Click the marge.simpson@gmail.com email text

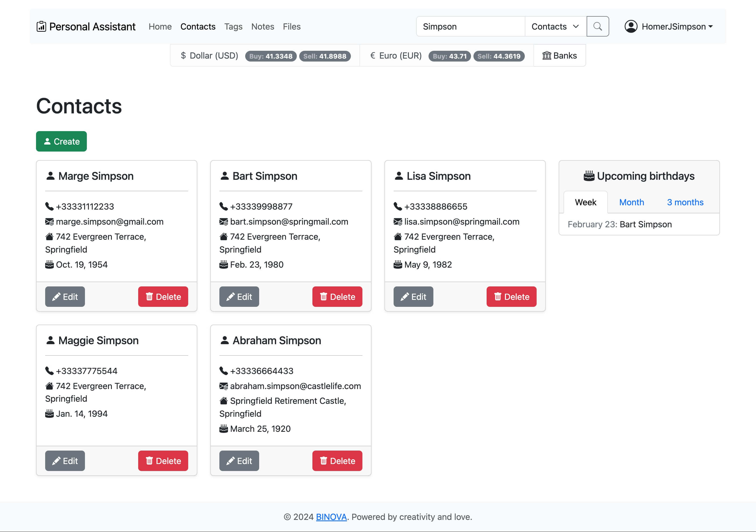coord(110,222)
